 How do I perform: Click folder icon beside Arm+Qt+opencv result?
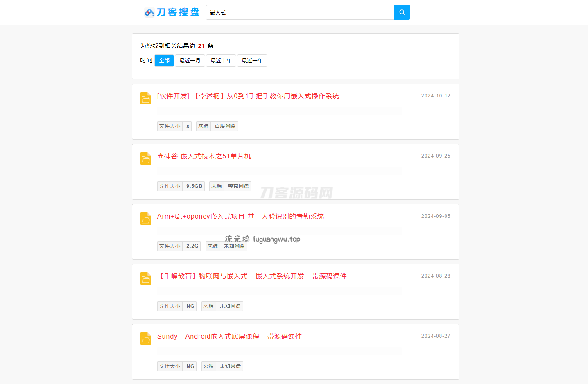146,219
